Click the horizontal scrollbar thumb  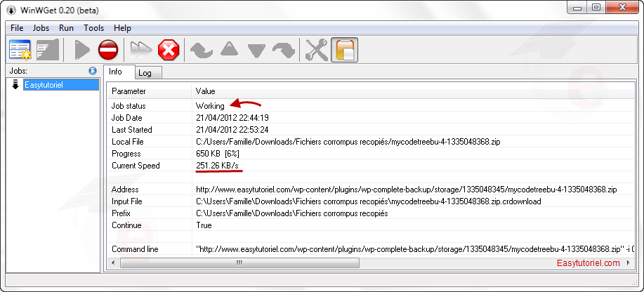[x=239, y=263]
